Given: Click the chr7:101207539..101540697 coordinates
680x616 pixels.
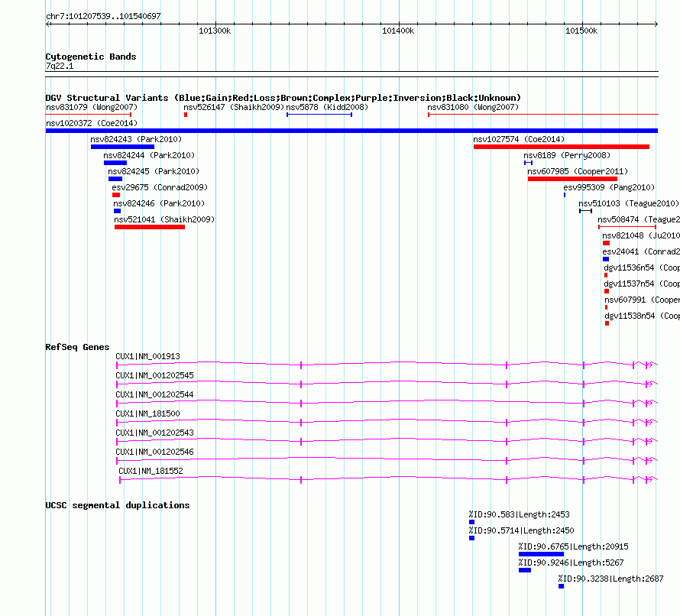Looking at the screenshot, I should [x=103, y=16].
